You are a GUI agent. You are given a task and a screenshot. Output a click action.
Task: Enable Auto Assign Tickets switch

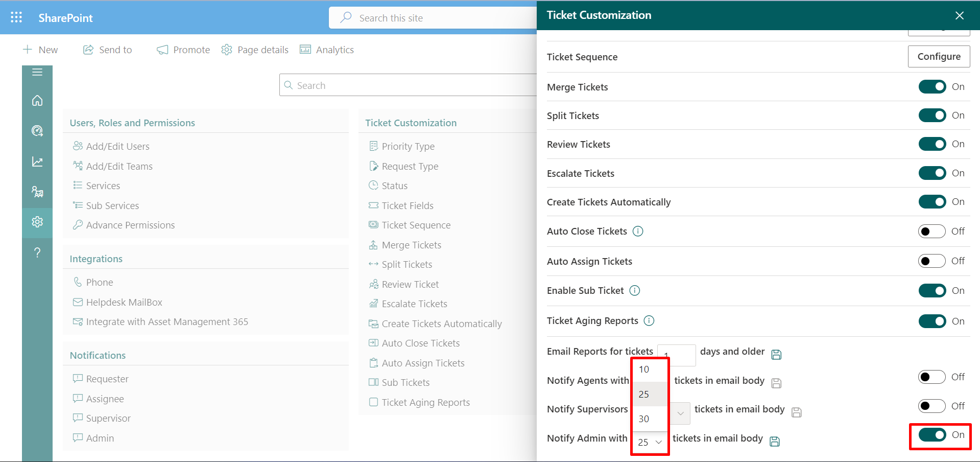pos(932,261)
